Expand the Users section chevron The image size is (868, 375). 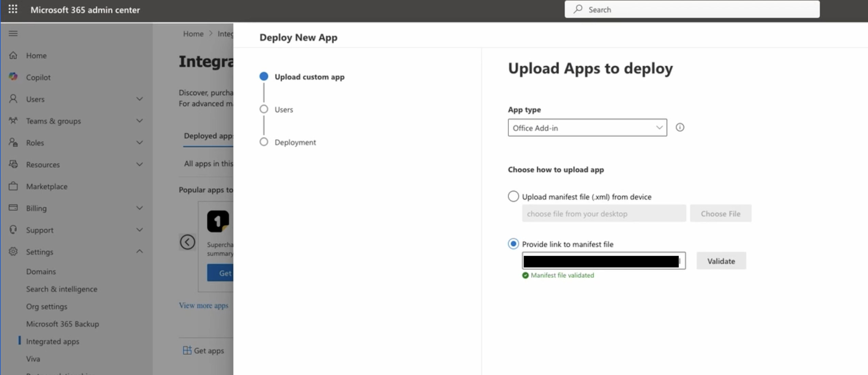tap(139, 99)
